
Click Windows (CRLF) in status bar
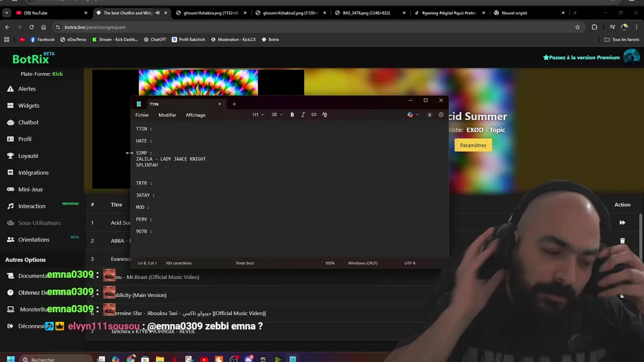[x=362, y=263]
